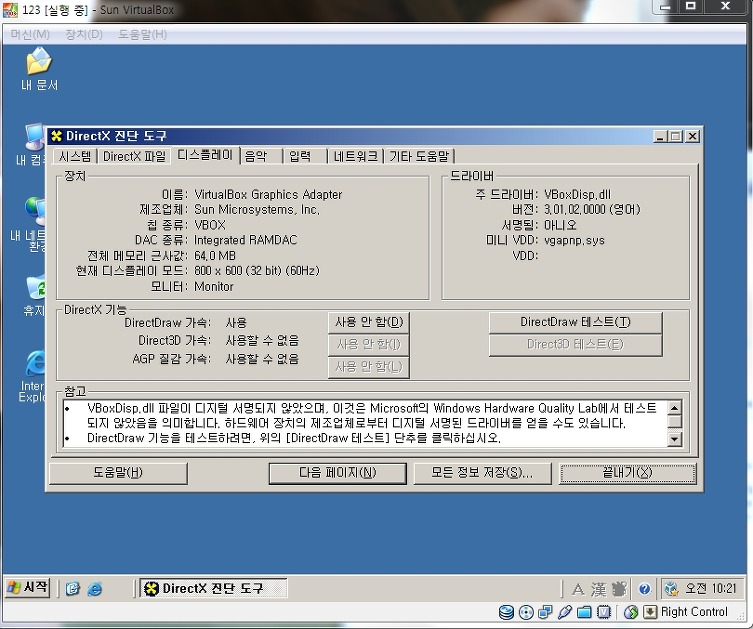Click the Show Desktop quick launch icon

pos(73,589)
